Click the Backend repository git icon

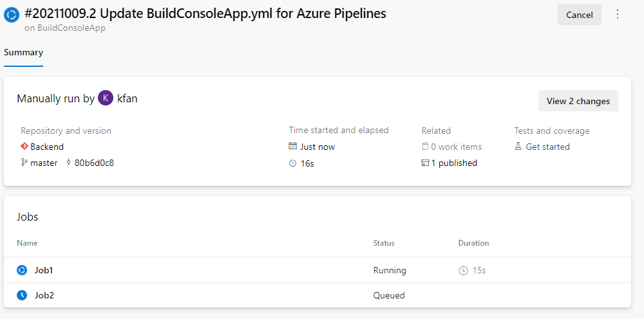click(x=24, y=147)
